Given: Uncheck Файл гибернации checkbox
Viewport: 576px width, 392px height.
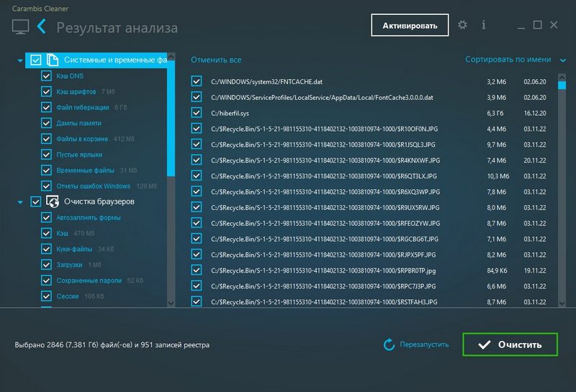Looking at the screenshot, I should [x=46, y=107].
